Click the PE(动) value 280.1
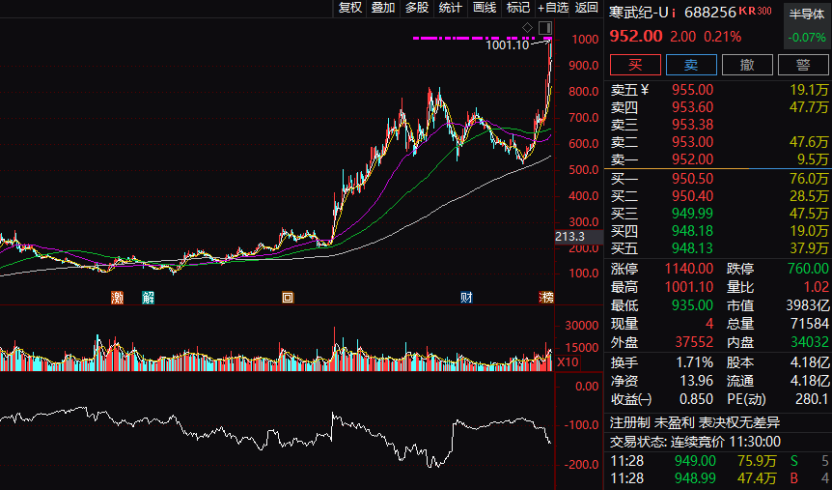Image resolution: width=832 pixels, height=490 pixels. click(812, 399)
